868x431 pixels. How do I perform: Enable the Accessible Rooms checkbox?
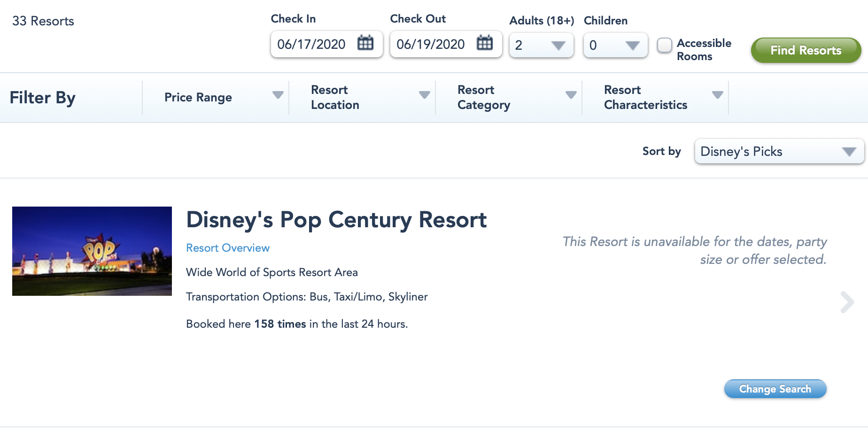(664, 46)
